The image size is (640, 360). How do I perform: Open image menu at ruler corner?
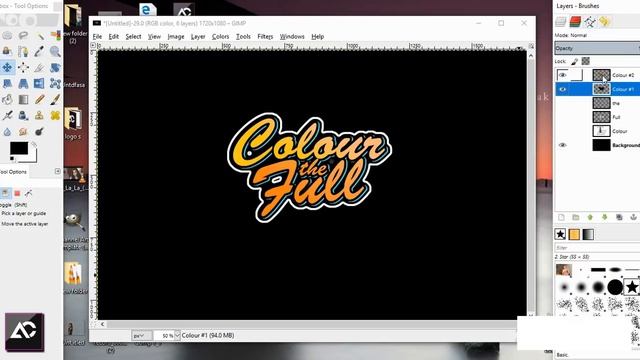(93, 46)
